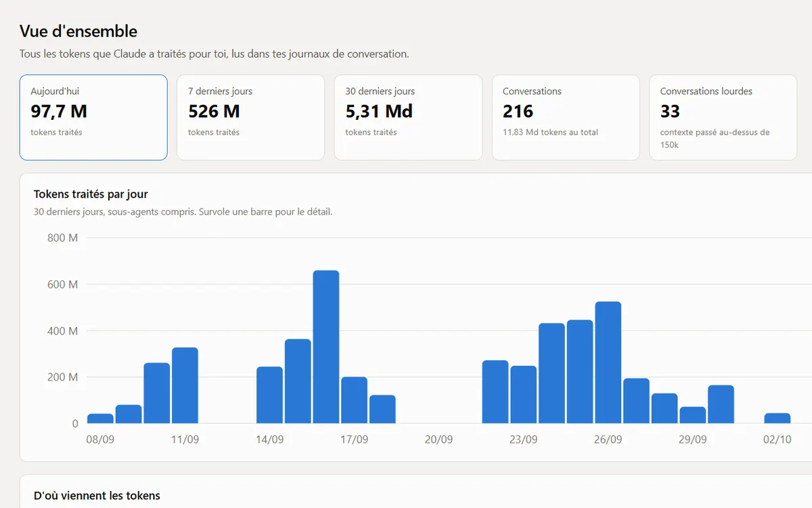This screenshot has width=812, height=508.
Task: Open the Conversations card showing 216
Action: pyautogui.click(x=566, y=117)
